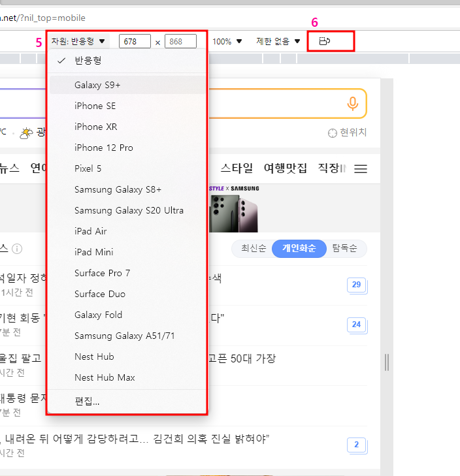Screen dimensions: 460x476
Task: Select iPad Mini device
Action: click(127, 252)
